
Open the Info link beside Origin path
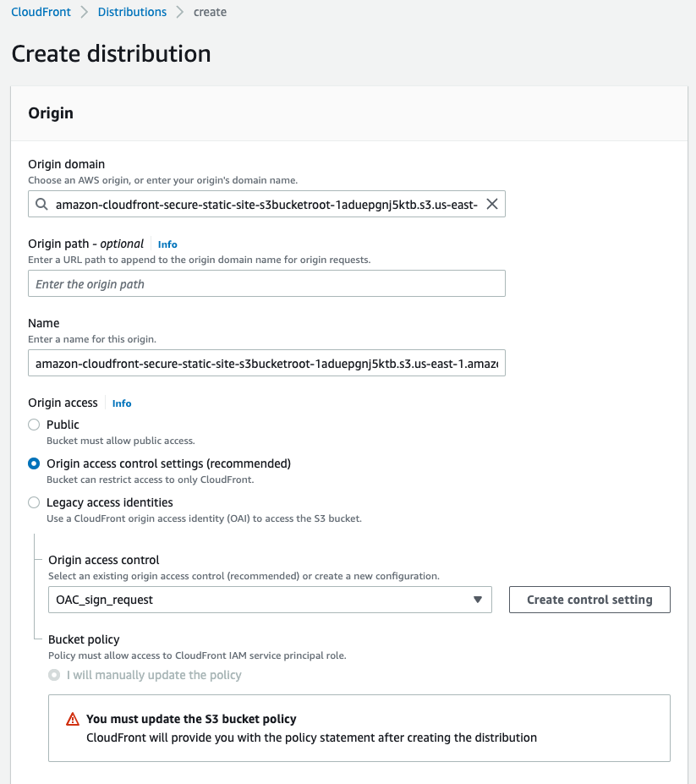point(167,244)
